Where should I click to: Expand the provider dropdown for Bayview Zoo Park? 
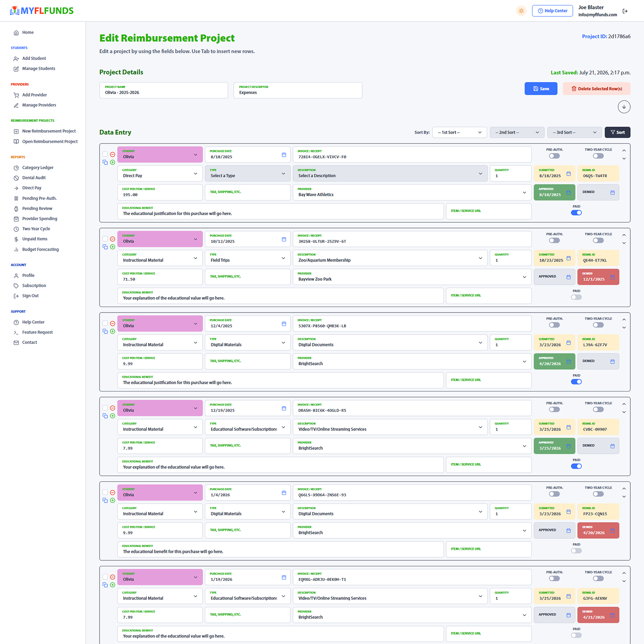(524, 277)
